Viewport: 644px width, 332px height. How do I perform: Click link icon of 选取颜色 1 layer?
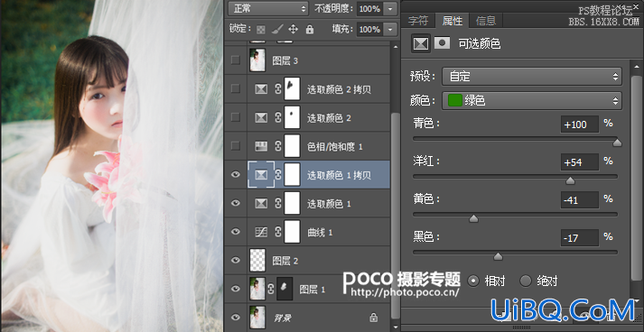pos(278,204)
